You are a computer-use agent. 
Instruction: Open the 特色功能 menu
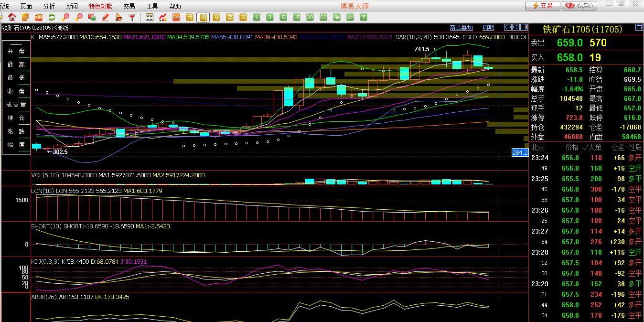click(100, 6)
